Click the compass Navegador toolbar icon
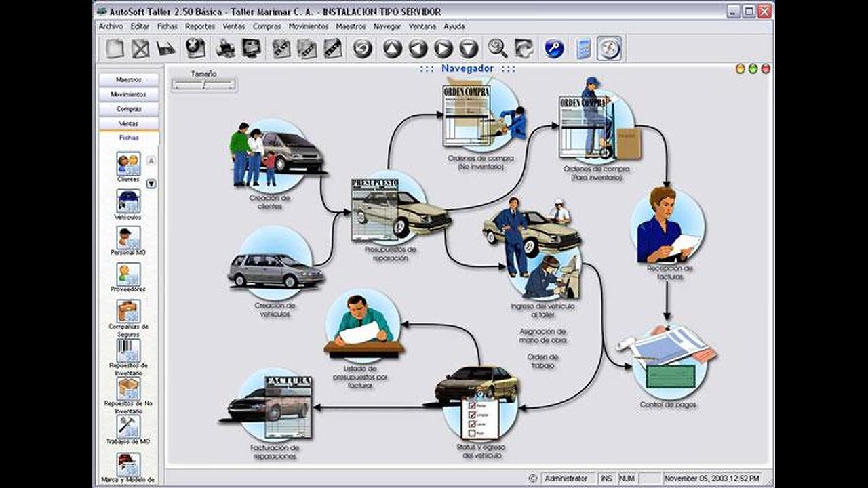Viewport: 868px width, 488px height. coord(610,48)
